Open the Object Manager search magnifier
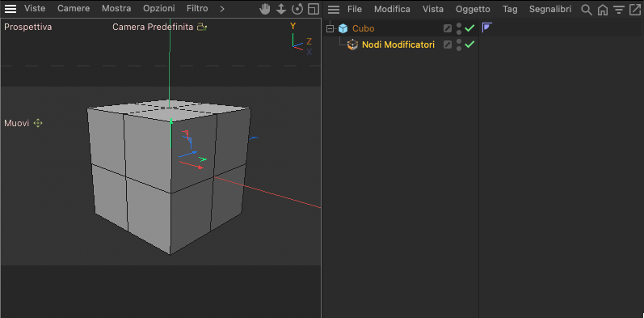This screenshot has height=318, width=644. 587,9
